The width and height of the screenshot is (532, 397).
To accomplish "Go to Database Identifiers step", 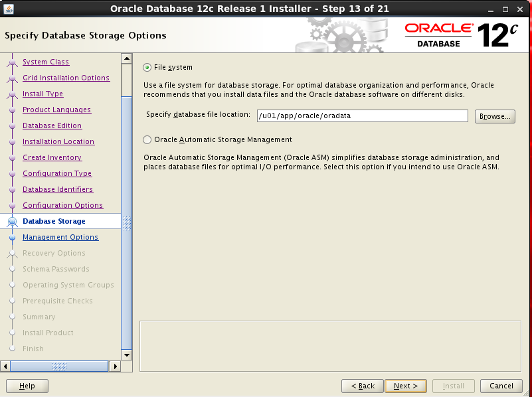I will pyautogui.click(x=58, y=189).
